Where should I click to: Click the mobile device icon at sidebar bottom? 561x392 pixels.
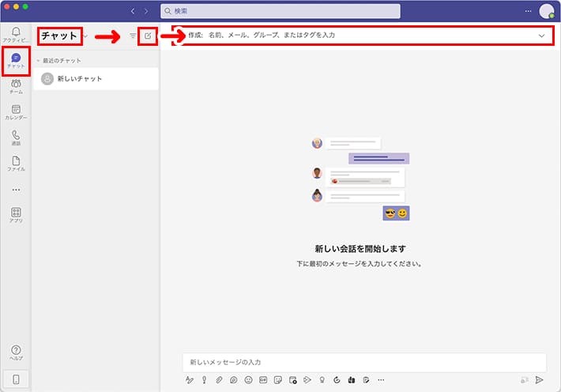point(16,379)
